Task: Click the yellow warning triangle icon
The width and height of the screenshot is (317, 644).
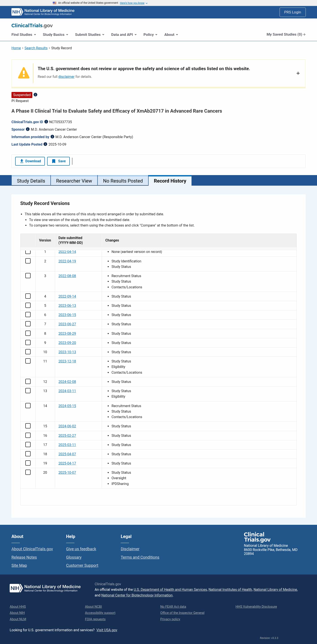Action: (x=24, y=73)
